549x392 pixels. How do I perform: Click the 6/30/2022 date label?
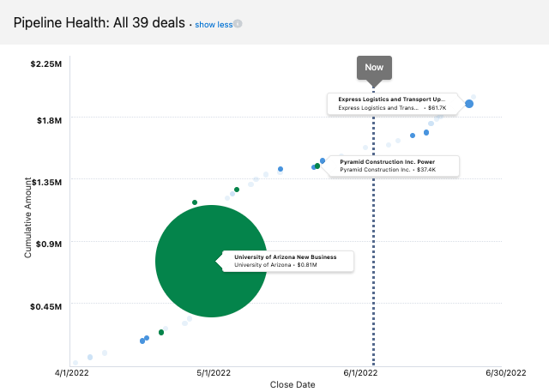(506, 373)
